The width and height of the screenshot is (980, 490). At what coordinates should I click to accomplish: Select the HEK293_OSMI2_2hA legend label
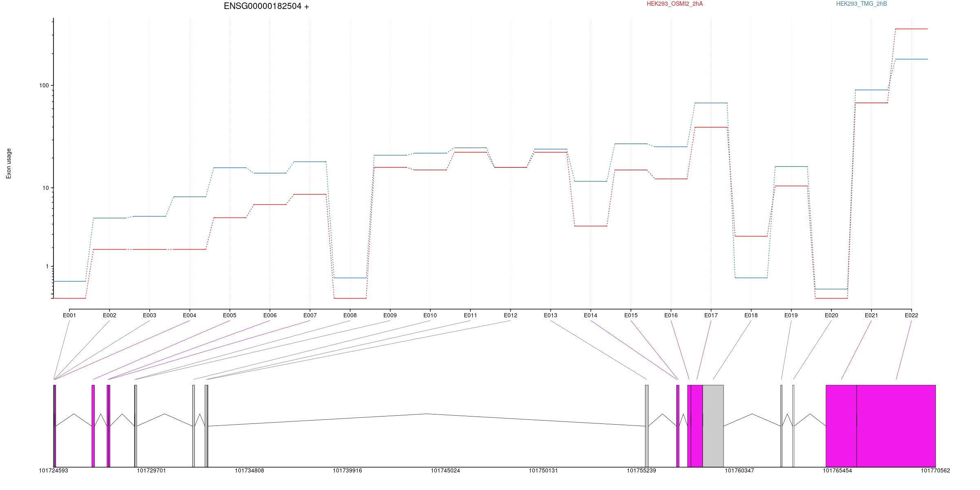point(675,4)
